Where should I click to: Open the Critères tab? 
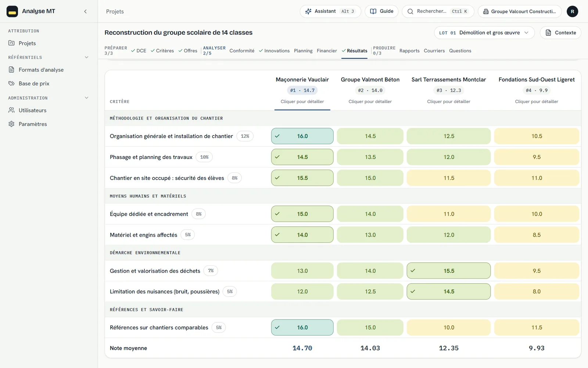(162, 51)
